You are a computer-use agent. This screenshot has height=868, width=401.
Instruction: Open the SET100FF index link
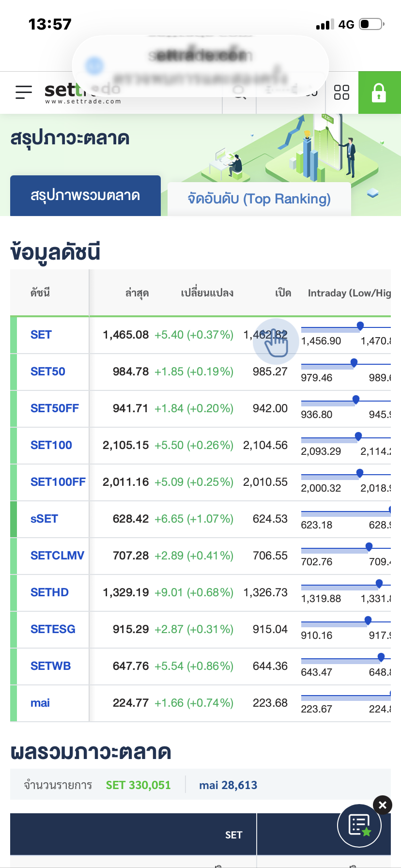coord(58,482)
